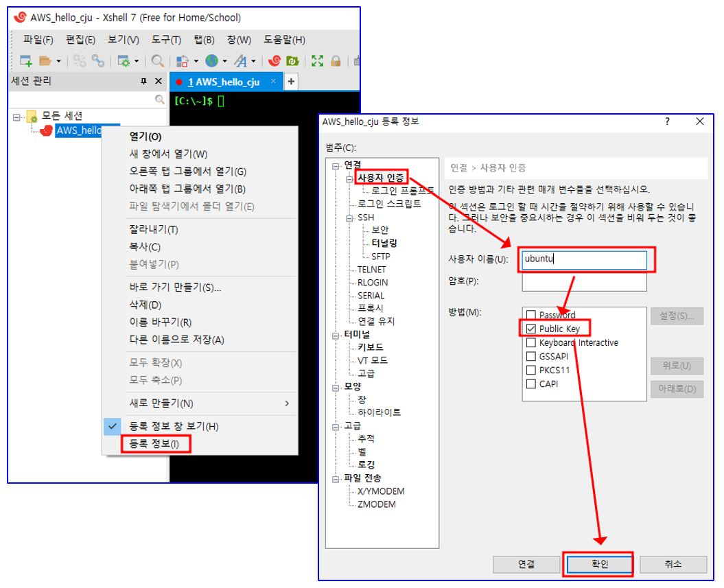Click the New Session toolbar icon
Viewport: 724px width, 588px height.
tap(26, 60)
